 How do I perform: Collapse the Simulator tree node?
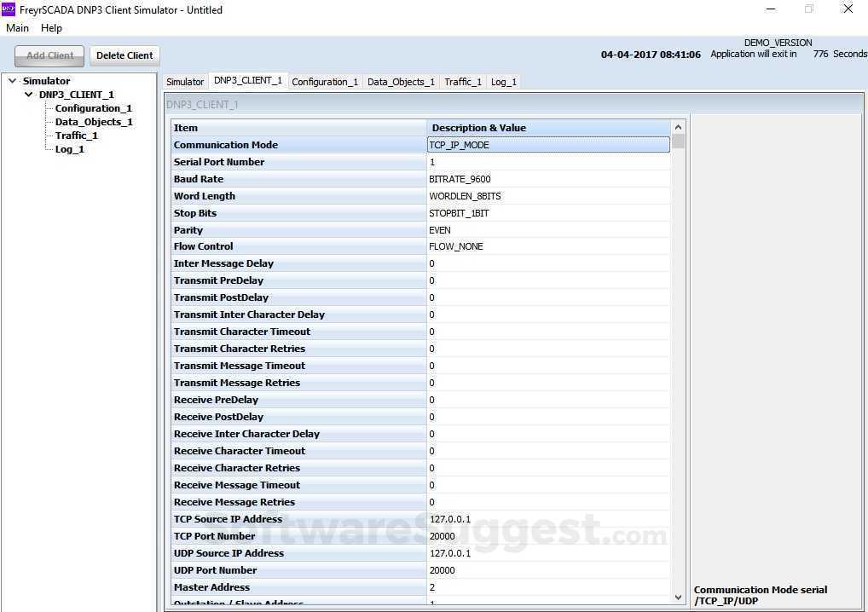[13, 80]
